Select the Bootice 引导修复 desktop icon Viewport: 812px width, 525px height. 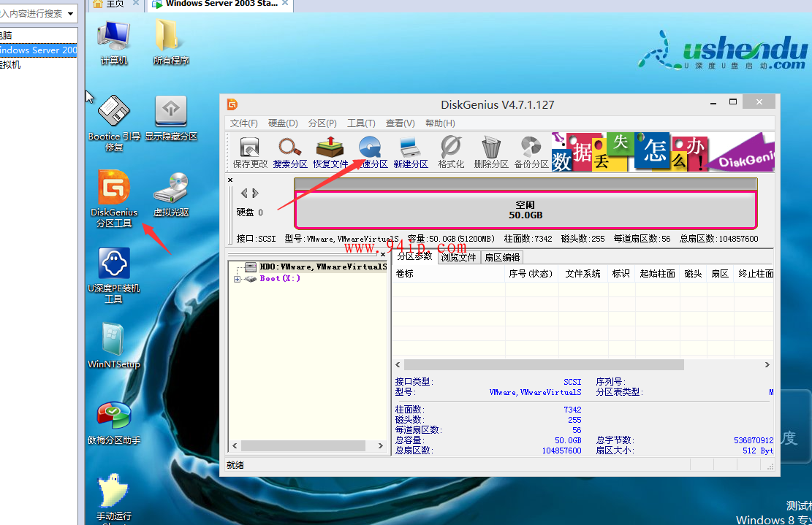(x=114, y=124)
